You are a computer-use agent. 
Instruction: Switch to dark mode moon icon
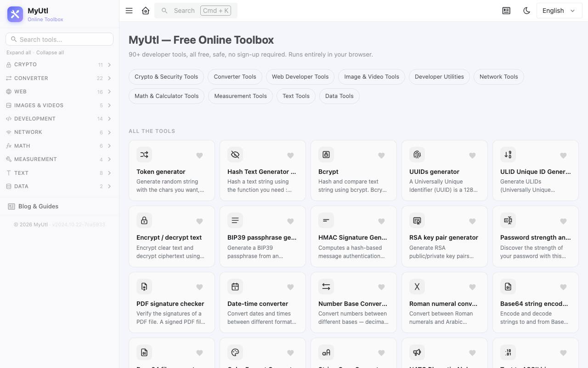tap(527, 11)
